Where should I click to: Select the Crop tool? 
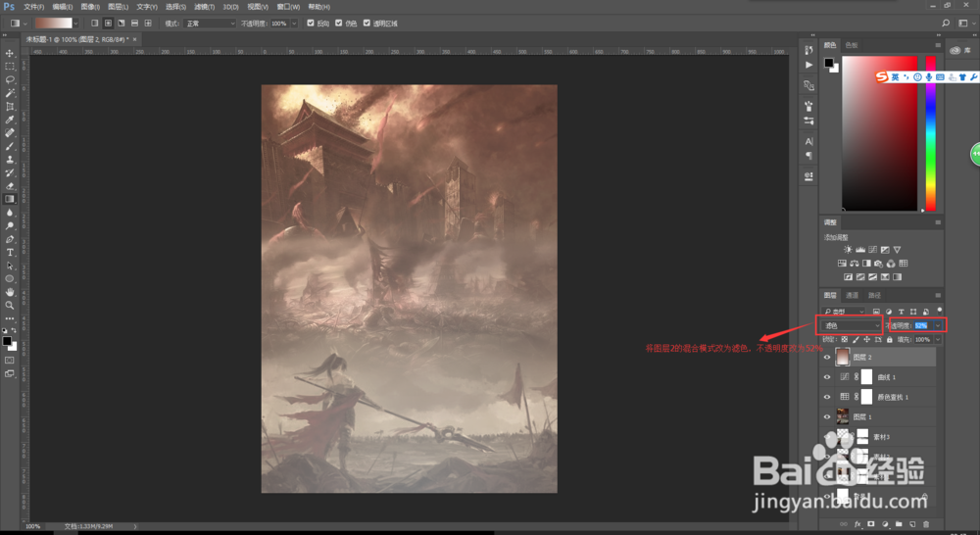pos(10,106)
